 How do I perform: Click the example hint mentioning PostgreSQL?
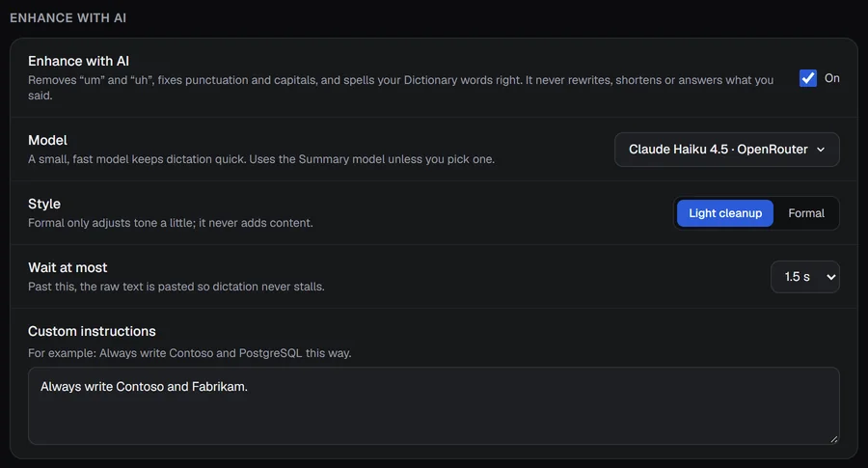tap(189, 353)
